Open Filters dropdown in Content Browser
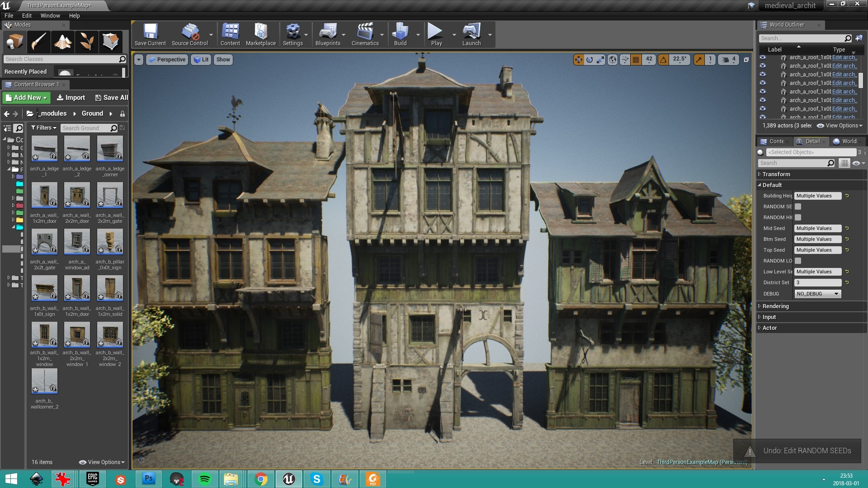Image resolution: width=868 pixels, height=488 pixels. pos(43,128)
